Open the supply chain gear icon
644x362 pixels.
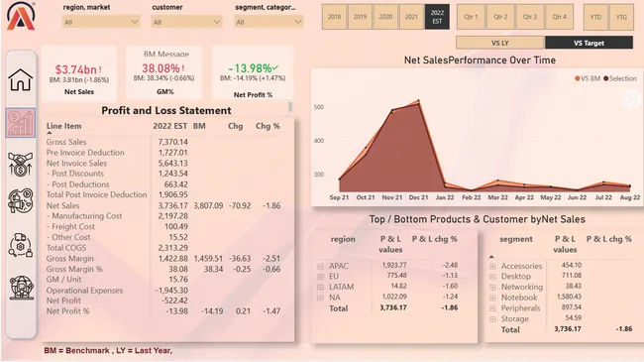click(x=20, y=245)
